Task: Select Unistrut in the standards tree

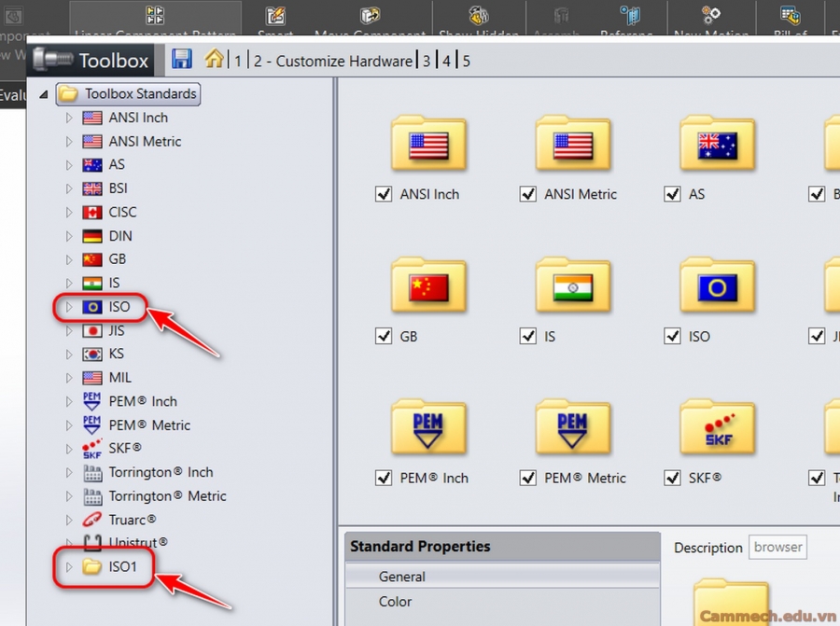Action: coord(138,542)
